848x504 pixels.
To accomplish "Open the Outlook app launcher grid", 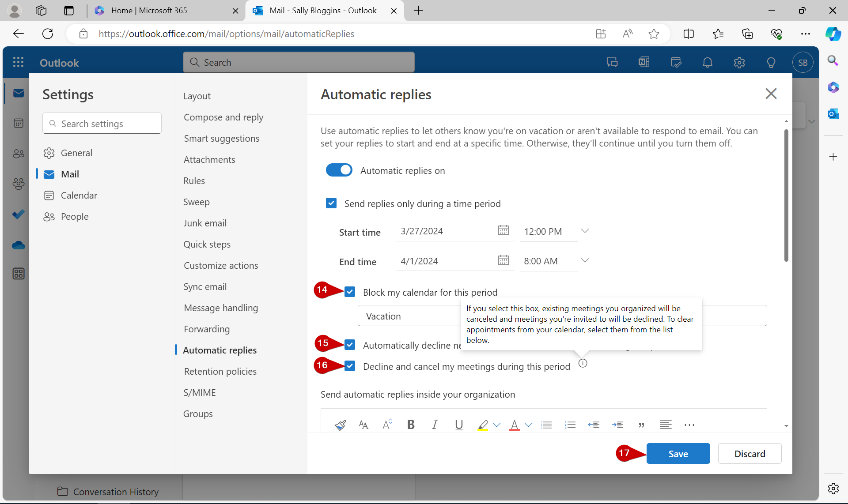I will point(18,62).
